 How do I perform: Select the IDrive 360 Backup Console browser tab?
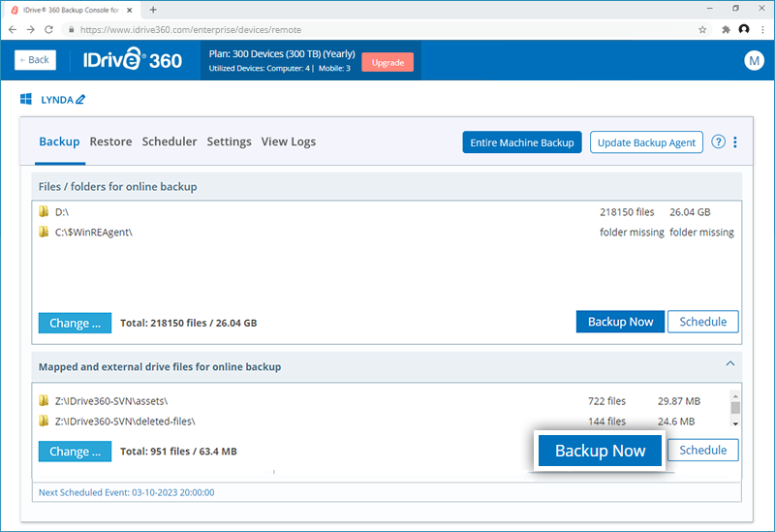71,10
